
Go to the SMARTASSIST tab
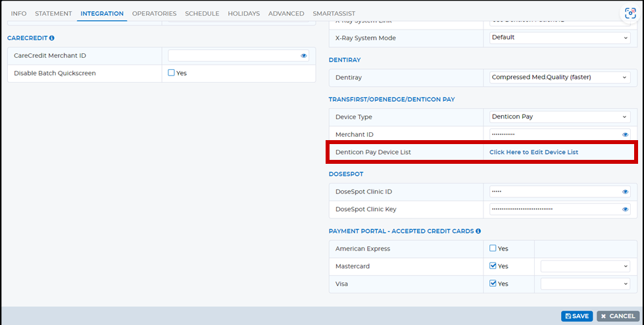point(334,14)
